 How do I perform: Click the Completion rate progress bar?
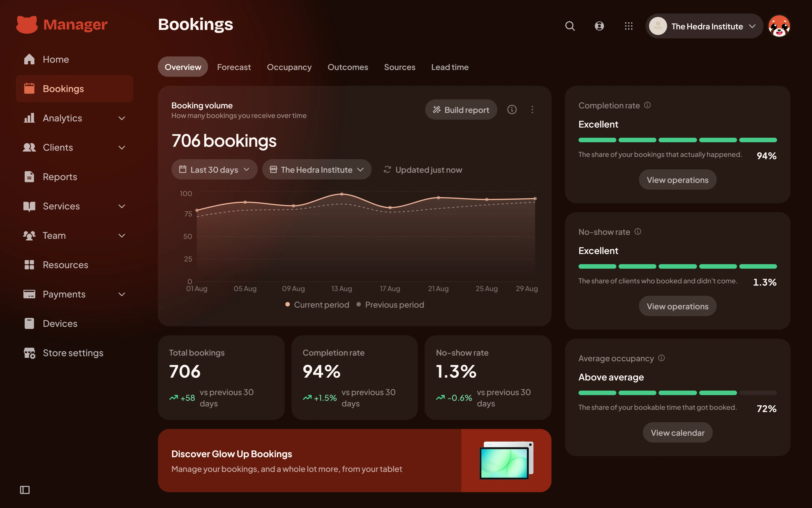[x=677, y=140]
